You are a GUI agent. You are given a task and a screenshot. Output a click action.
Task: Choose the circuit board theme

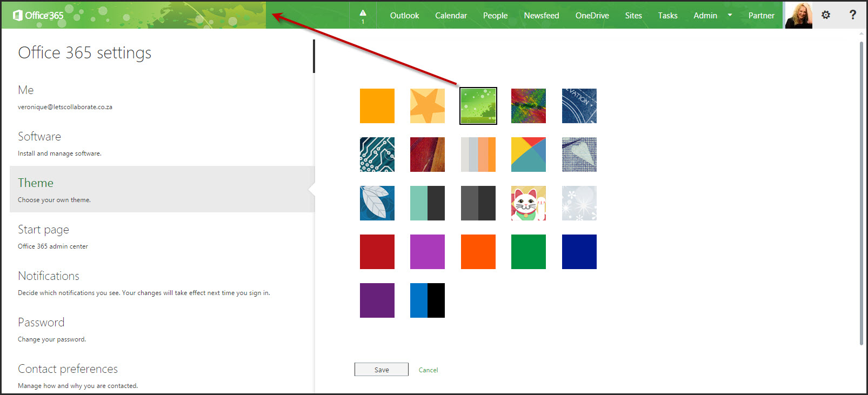point(377,155)
